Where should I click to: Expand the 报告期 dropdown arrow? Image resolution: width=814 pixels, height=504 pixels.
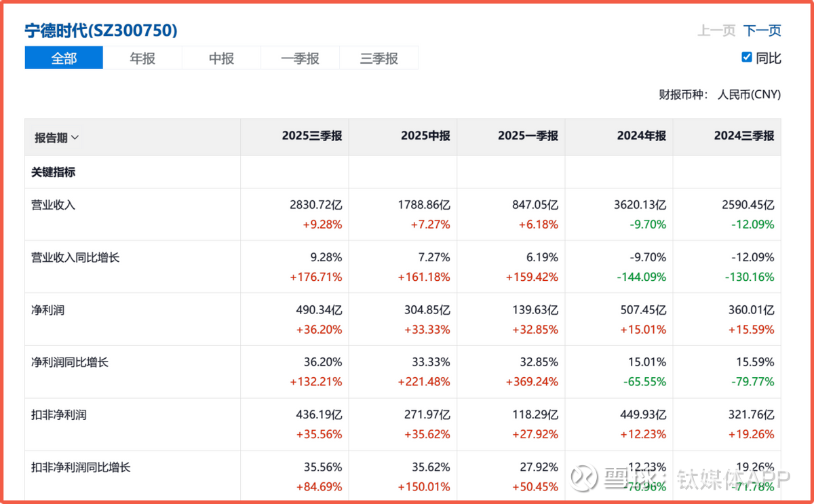[75, 138]
